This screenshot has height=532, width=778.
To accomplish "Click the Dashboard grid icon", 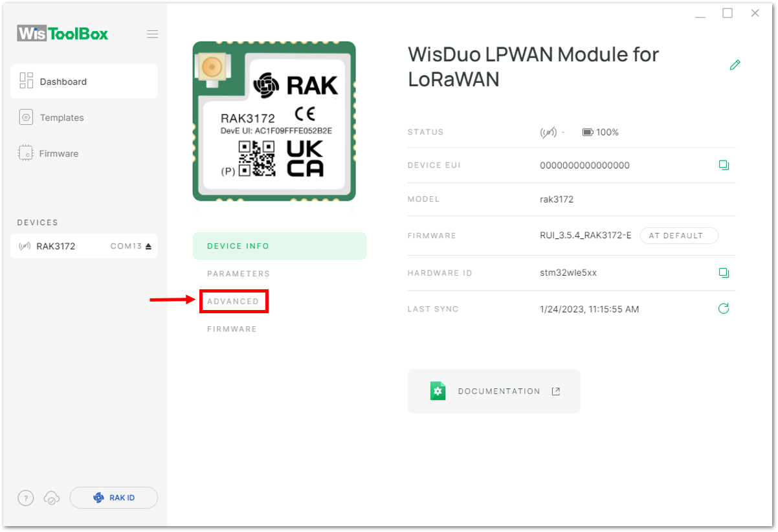I will tap(26, 81).
